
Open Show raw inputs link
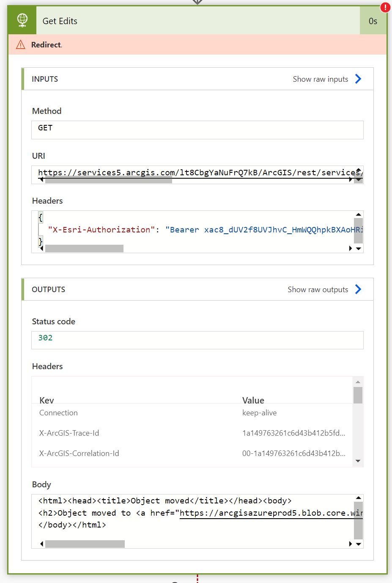coord(320,79)
